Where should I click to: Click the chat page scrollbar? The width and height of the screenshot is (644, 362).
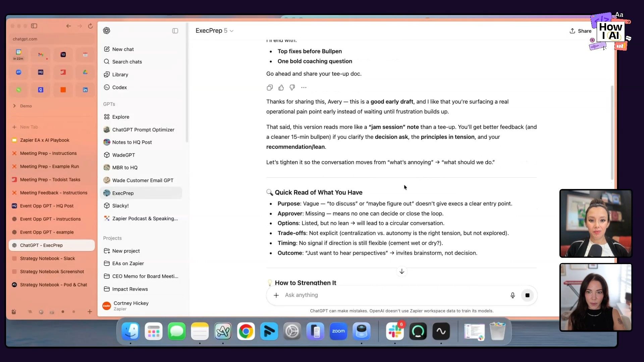612,132
